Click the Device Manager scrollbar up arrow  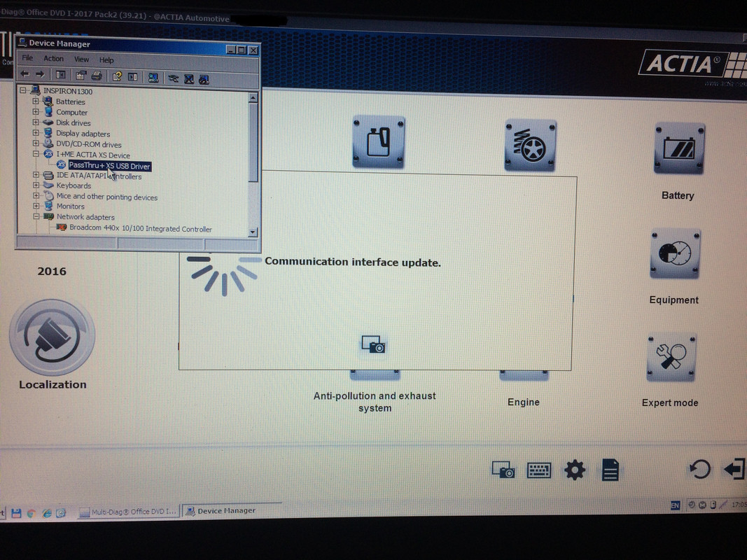coord(253,97)
